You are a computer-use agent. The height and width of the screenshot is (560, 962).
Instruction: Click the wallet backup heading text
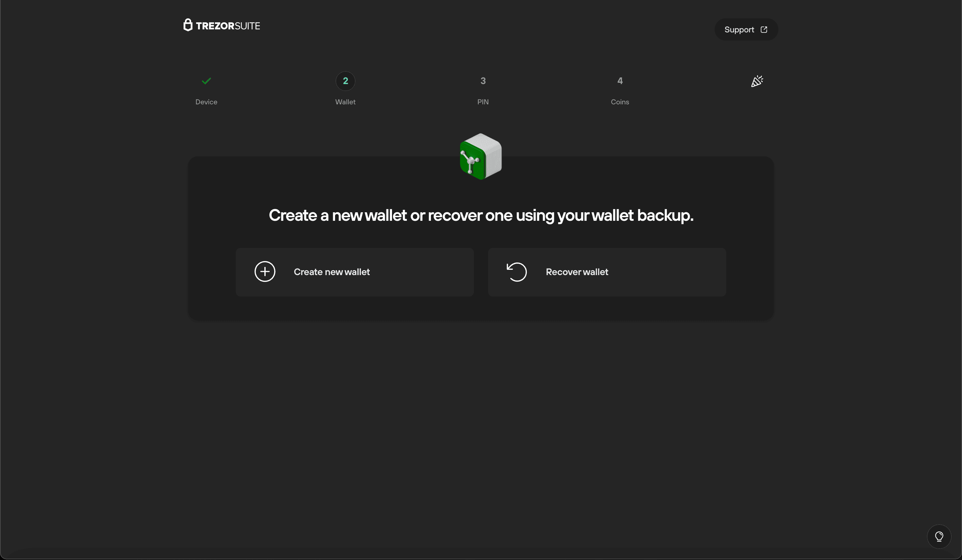pyautogui.click(x=481, y=215)
